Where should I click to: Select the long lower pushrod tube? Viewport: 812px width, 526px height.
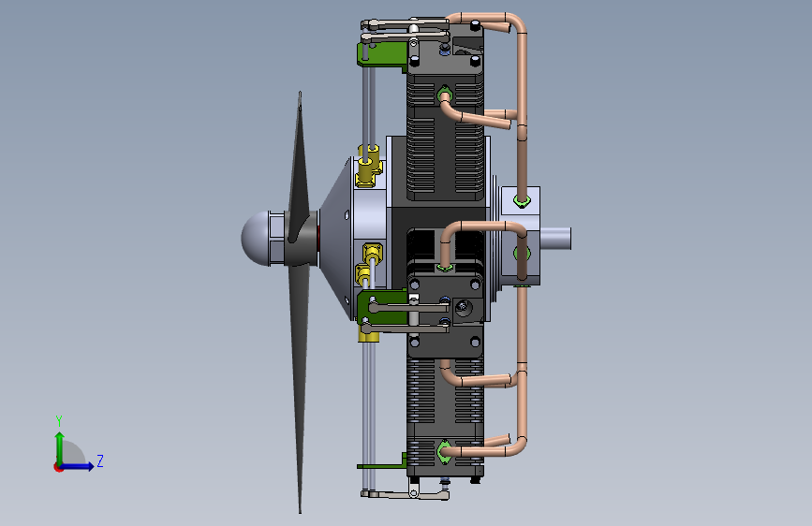(368, 415)
